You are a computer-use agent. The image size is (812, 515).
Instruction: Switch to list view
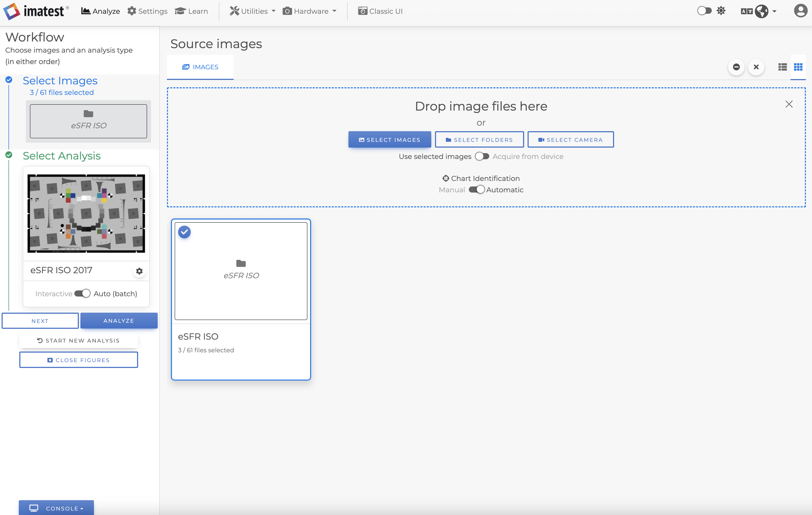(x=782, y=67)
